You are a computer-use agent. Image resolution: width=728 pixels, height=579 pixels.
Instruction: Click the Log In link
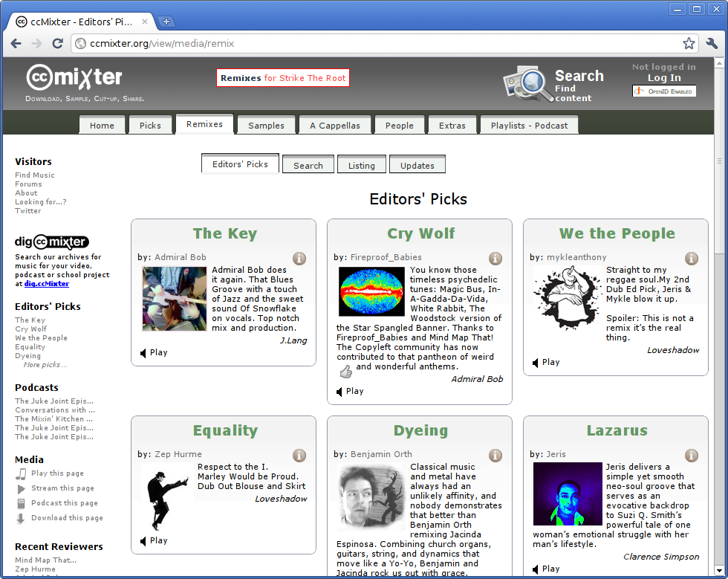point(664,77)
